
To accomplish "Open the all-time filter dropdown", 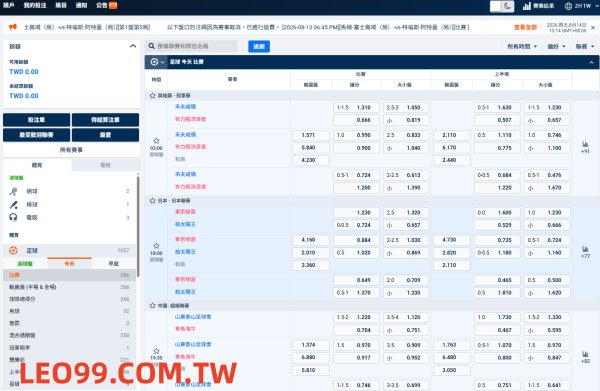I will click(522, 46).
